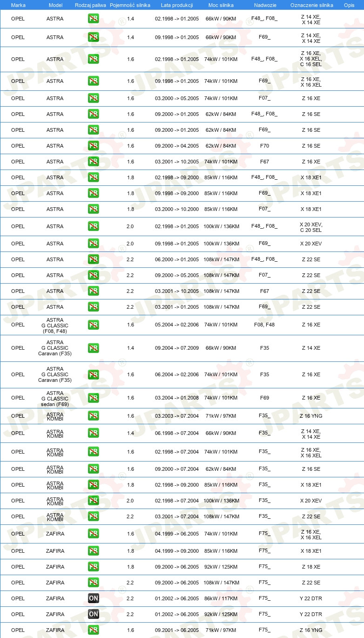Select the engine code X 20 XEV, C 20 SEL
Viewport: 364px width, 638px height.
click(x=311, y=227)
